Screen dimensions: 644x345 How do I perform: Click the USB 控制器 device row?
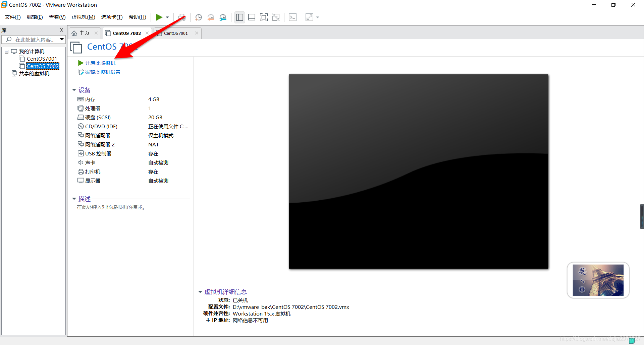[133, 154]
